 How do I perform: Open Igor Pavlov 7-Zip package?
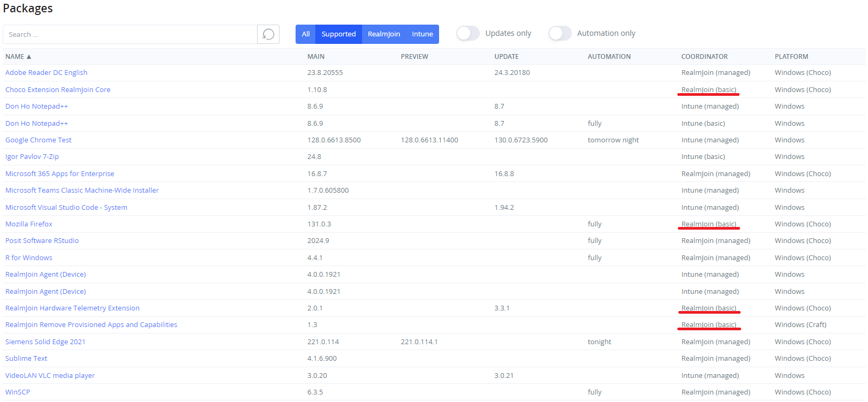[32, 157]
